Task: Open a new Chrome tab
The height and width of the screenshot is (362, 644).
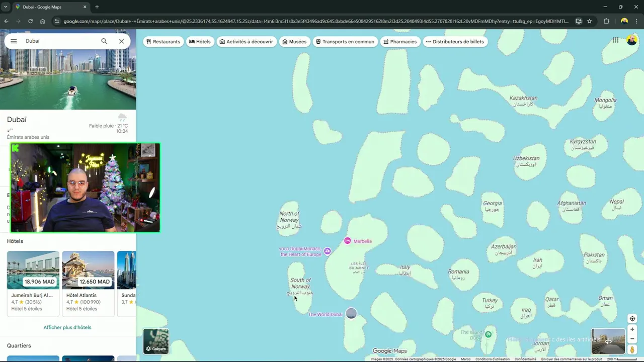Action: pos(97,7)
